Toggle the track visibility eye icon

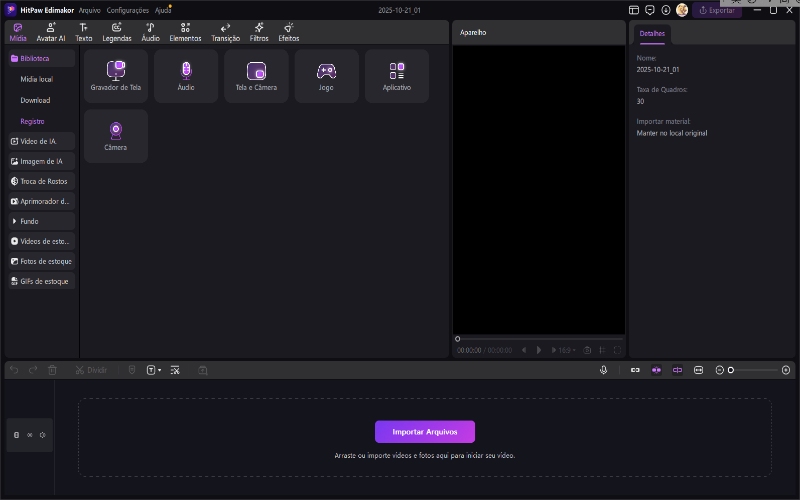tap(29, 435)
